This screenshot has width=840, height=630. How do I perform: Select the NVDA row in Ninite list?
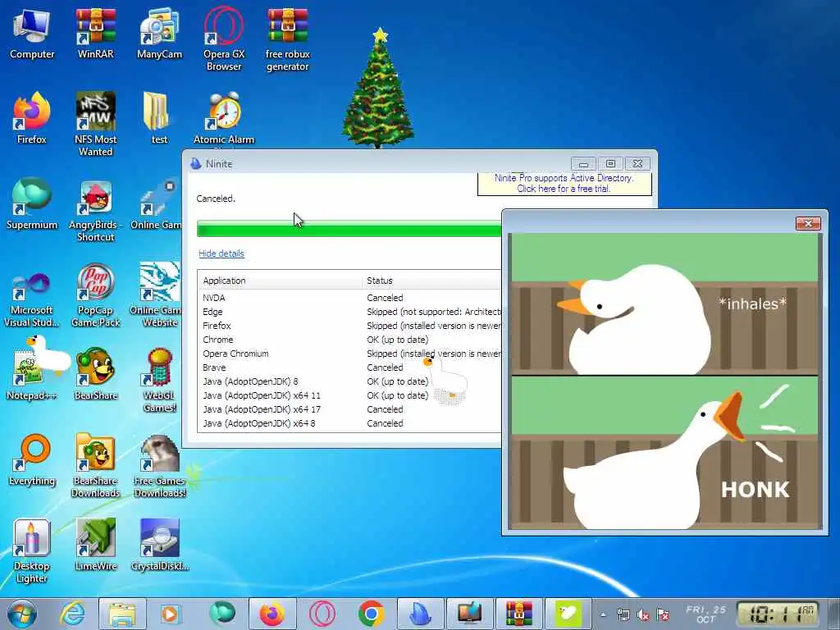[349, 298]
